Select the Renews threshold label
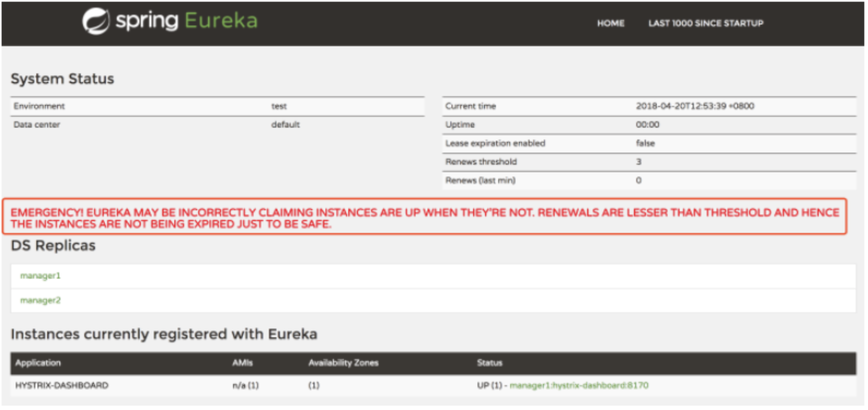868x410 pixels. point(481,162)
